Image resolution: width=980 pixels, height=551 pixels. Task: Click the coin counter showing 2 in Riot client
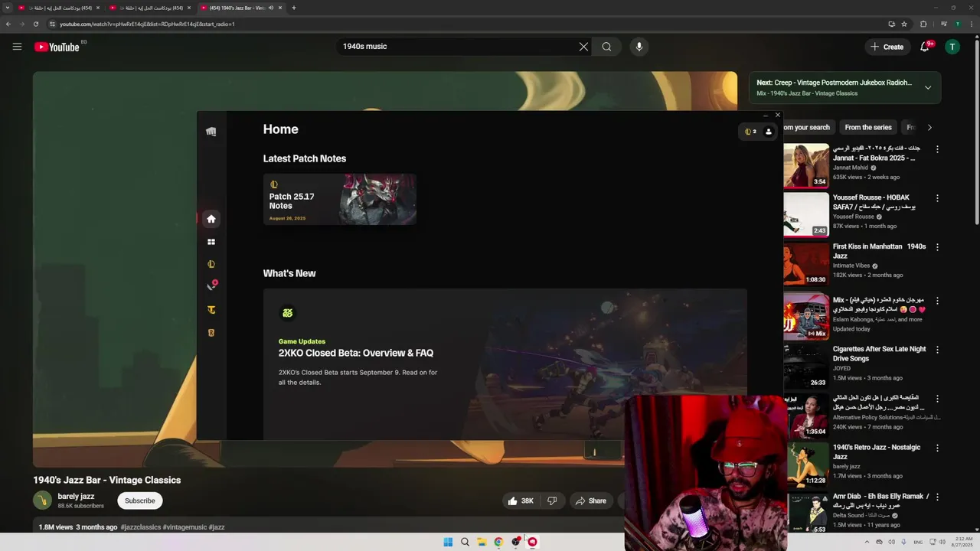coord(750,132)
